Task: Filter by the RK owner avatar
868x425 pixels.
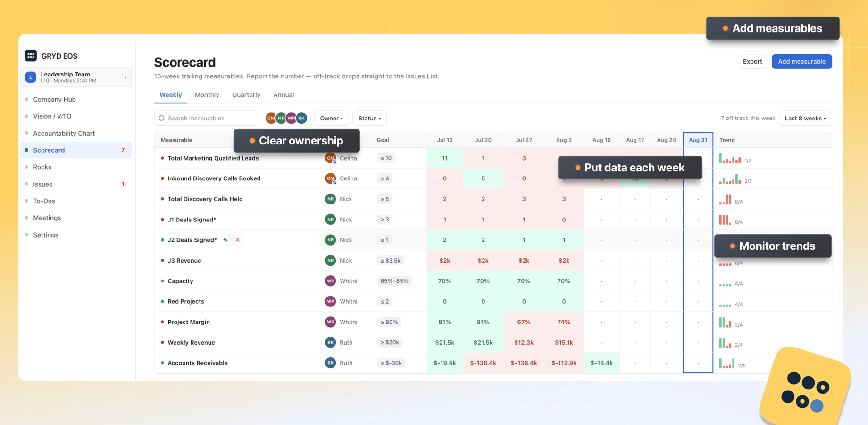Action: 301,118
